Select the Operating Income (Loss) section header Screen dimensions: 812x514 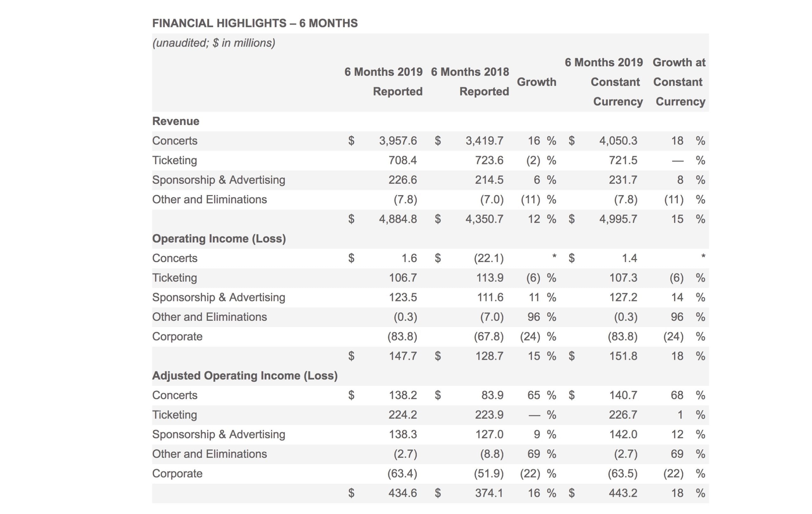[x=219, y=239]
